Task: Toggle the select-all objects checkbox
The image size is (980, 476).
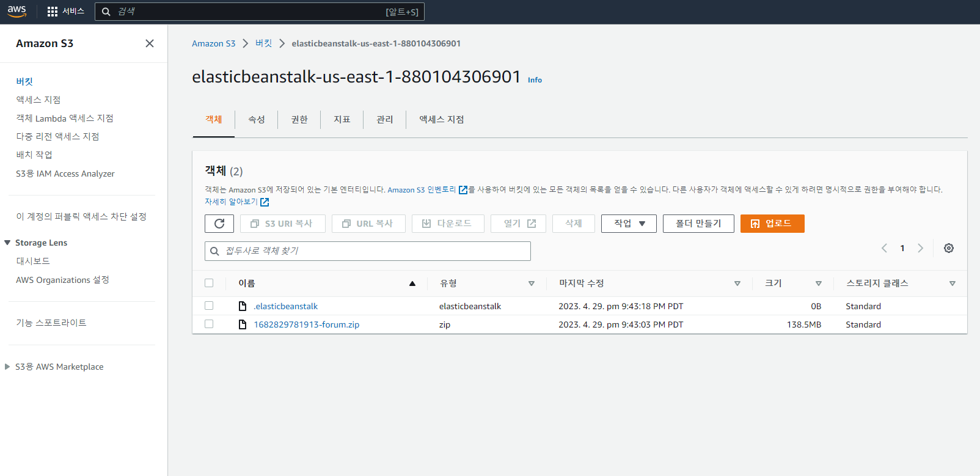Action: (x=209, y=283)
